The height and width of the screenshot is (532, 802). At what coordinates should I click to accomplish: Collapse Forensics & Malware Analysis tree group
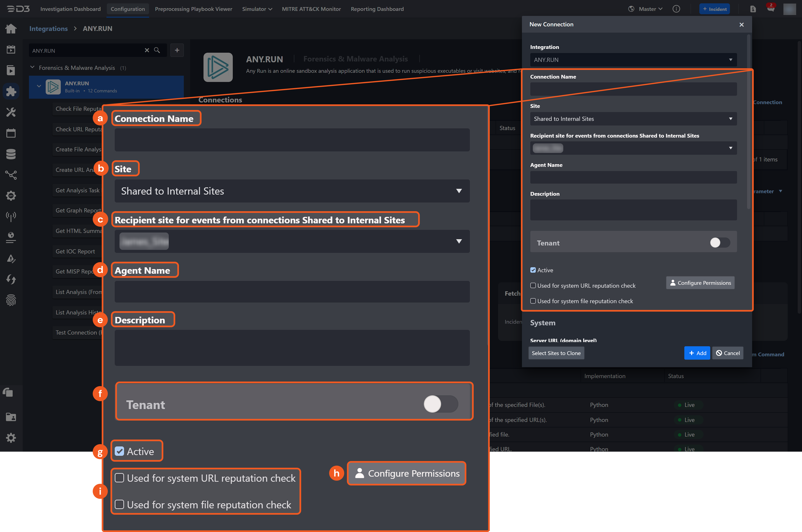click(33, 68)
